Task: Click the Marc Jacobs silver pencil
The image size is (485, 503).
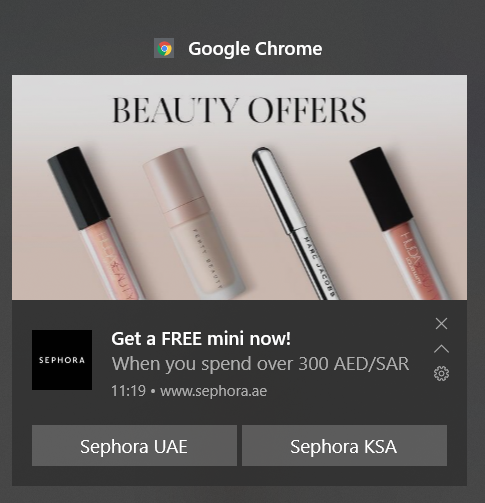Action: pyautogui.click(x=295, y=224)
